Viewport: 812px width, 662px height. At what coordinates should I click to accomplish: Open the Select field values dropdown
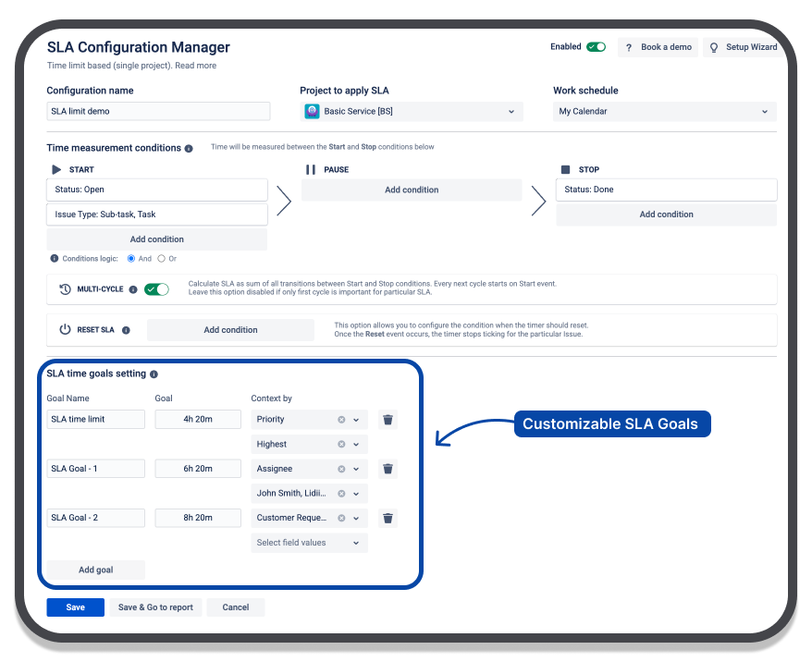309,543
